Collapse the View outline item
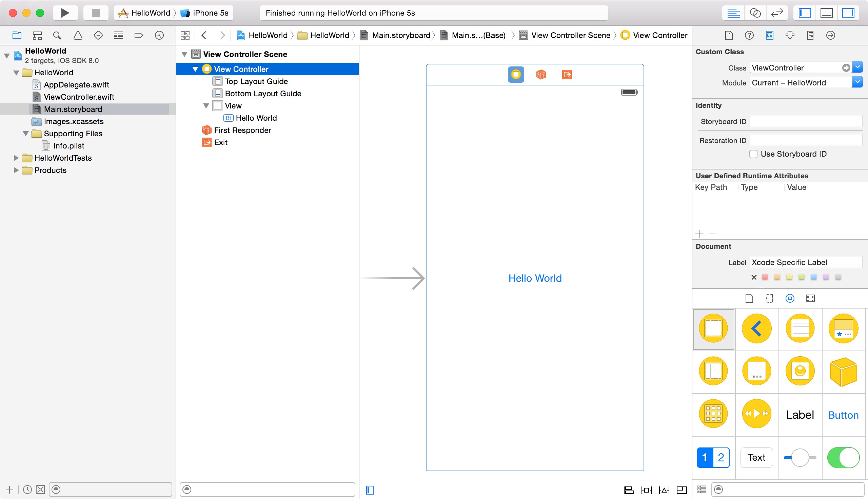 [206, 106]
